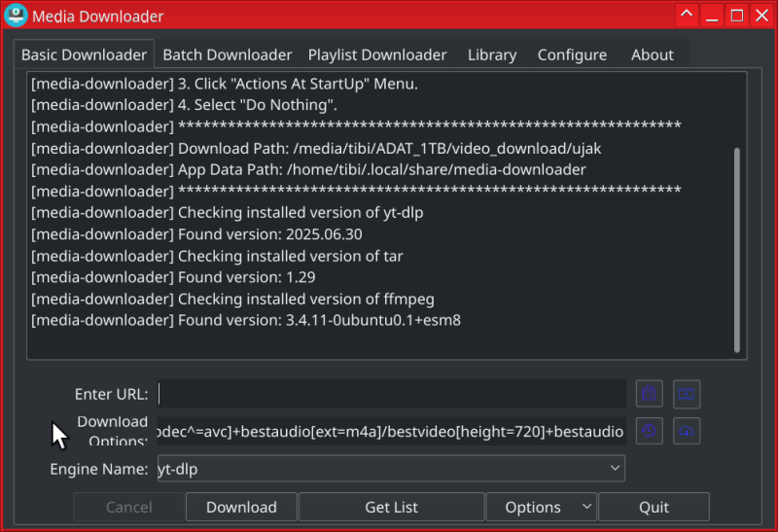The height and width of the screenshot is (532, 778).
Task: Go to the Library tab
Action: pyautogui.click(x=492, y=54)
